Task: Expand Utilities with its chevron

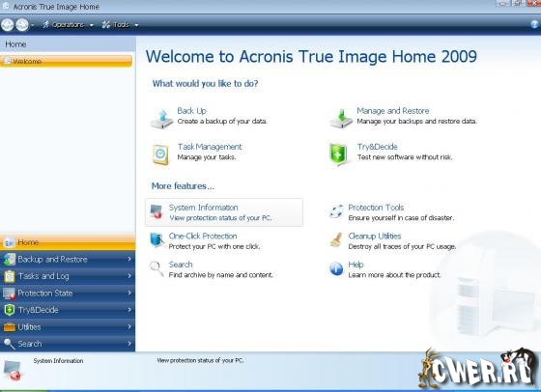Action: [129, 326]
